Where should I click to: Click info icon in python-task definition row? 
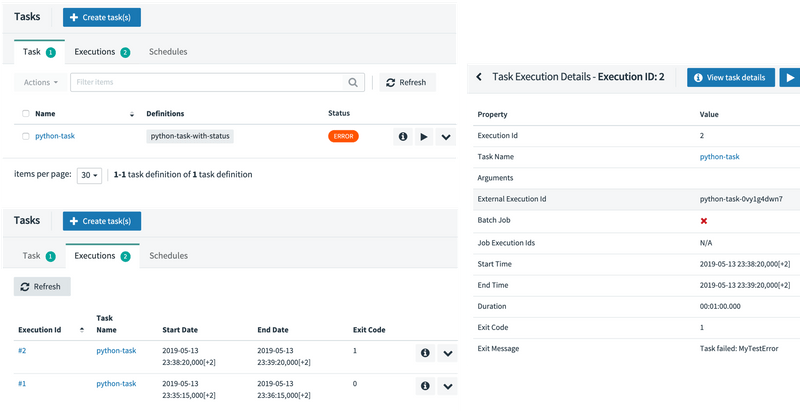403,136
